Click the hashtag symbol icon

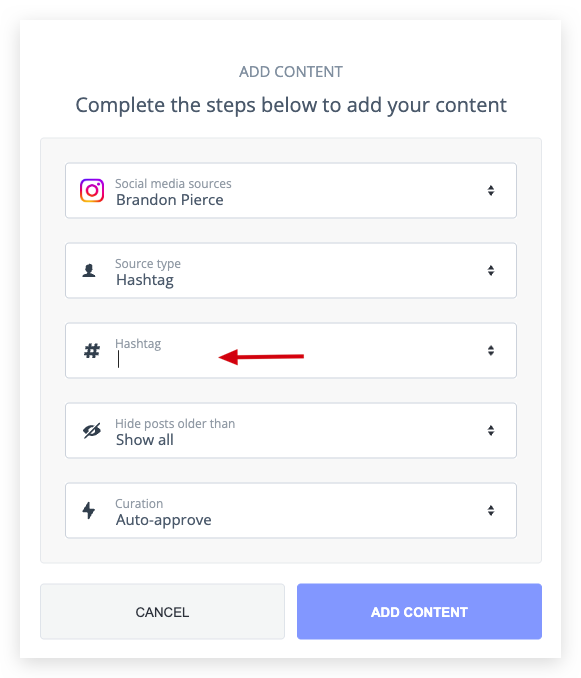(x=92, y=351)
